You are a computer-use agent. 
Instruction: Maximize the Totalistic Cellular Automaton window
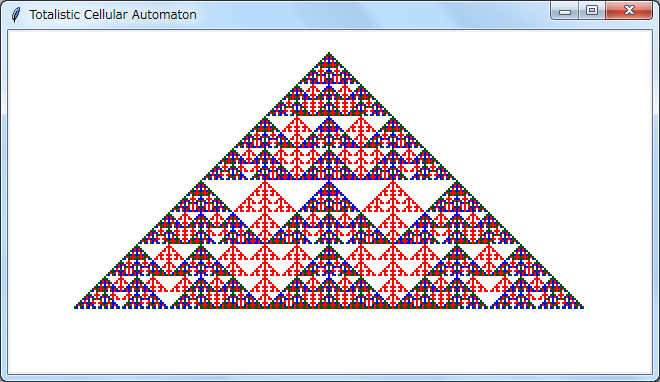pos(592,11)
